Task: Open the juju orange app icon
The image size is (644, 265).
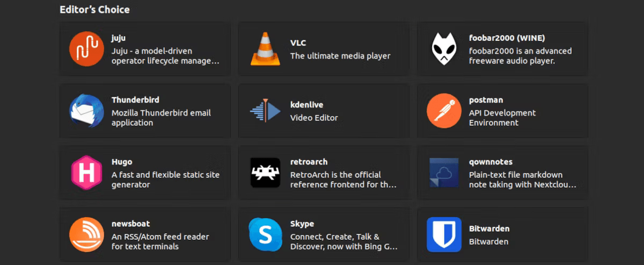Action: click(x=86, y=49)
